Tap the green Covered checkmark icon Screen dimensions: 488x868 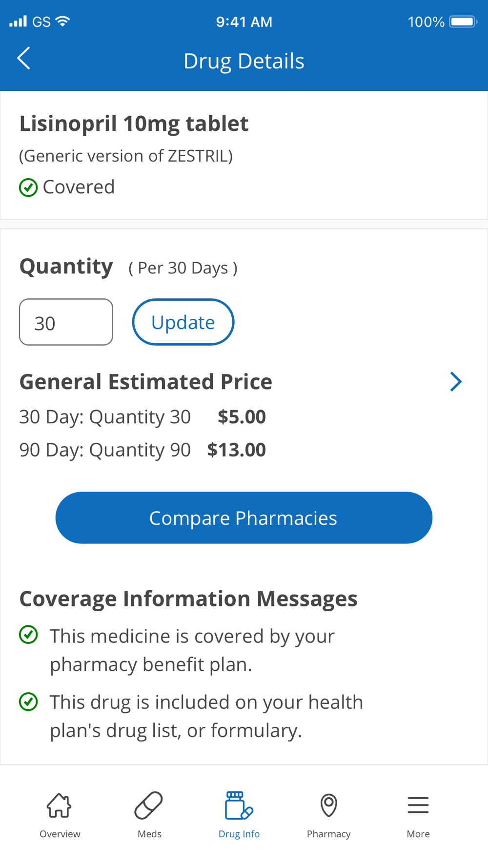point(28,187)
